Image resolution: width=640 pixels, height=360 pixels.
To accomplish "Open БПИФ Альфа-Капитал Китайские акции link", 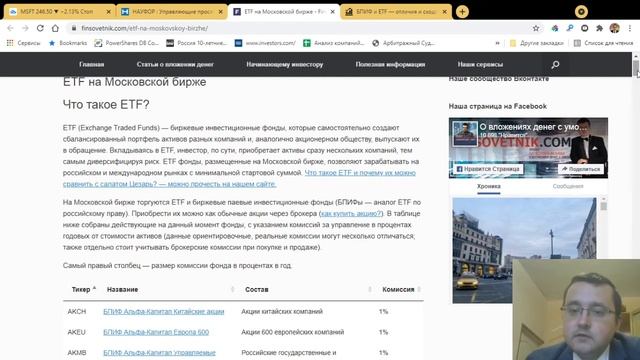I will coord(164,311).
